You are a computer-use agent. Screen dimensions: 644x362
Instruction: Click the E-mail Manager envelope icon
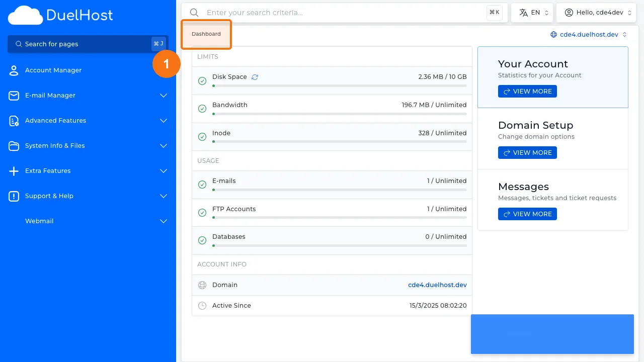click(x=14, y=96)
